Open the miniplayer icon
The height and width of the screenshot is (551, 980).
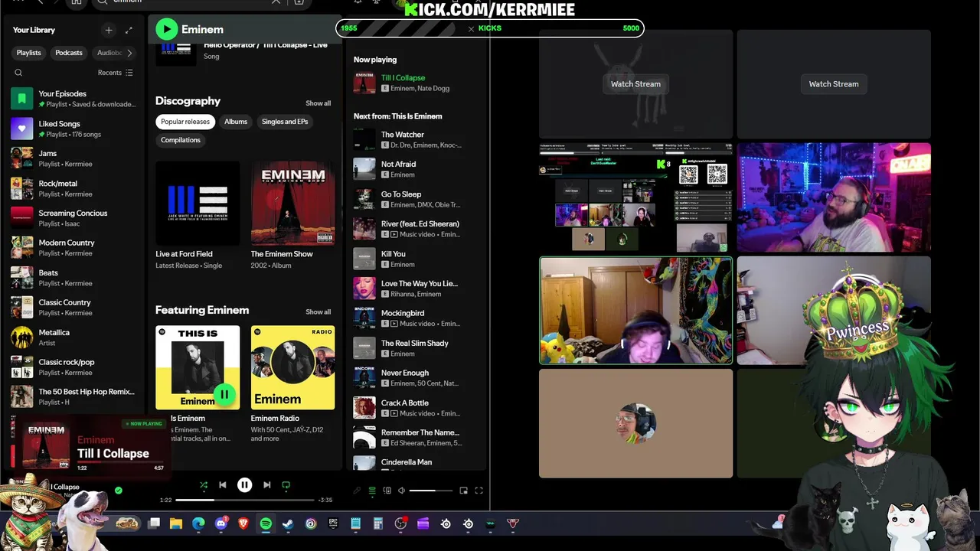[x=463, y=491]
